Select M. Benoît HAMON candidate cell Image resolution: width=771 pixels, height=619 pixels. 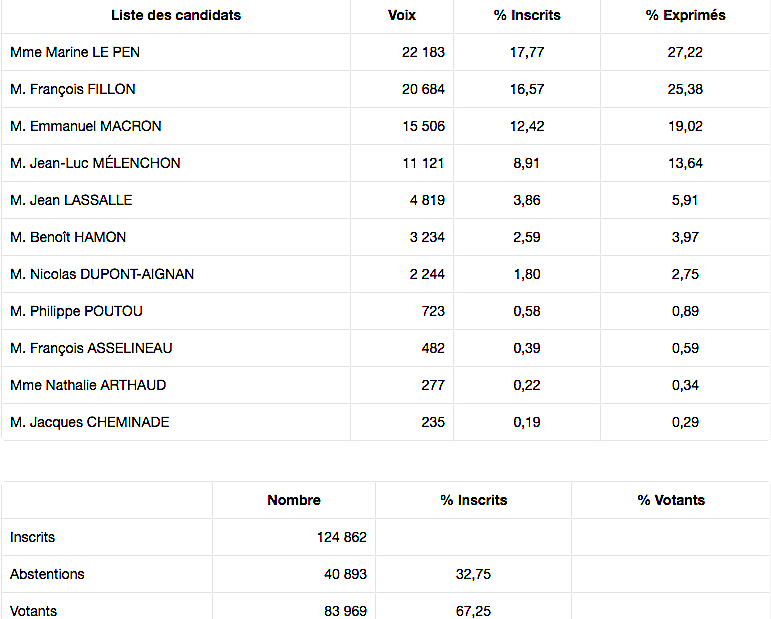[68, 237]
